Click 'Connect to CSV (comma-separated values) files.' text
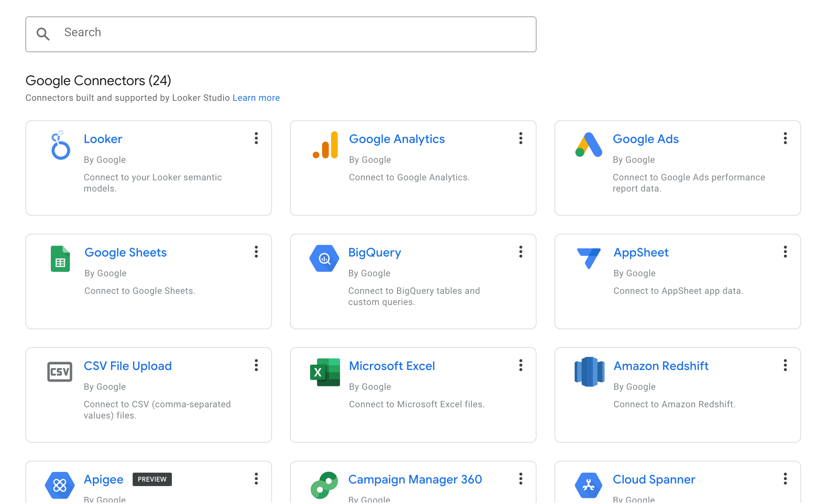 [157, 410]
